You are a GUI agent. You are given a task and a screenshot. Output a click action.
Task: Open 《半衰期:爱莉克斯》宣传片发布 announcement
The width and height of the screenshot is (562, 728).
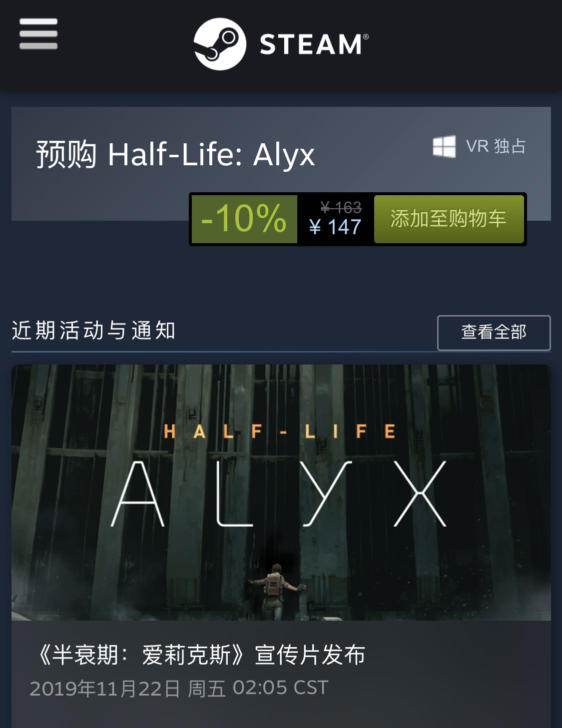(x=199, y=655)
